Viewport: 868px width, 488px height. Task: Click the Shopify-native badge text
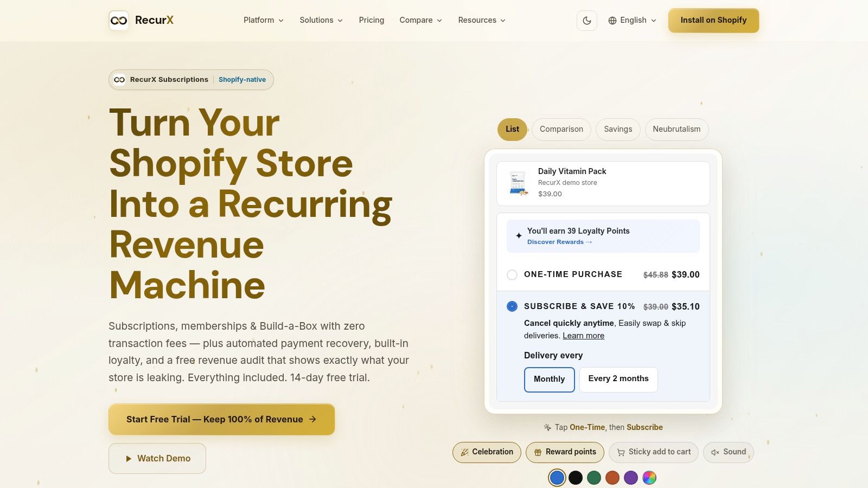pyautogui.click(x=242, y=80)
